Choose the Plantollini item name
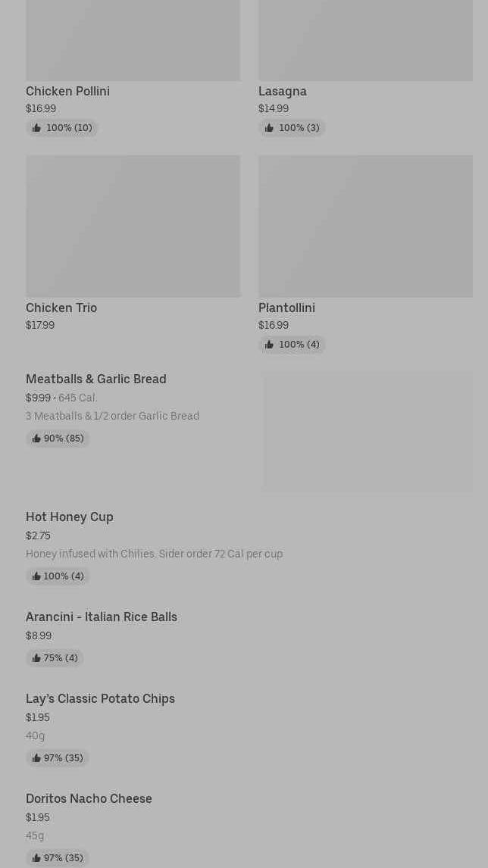488x868 pixels. 286,308
